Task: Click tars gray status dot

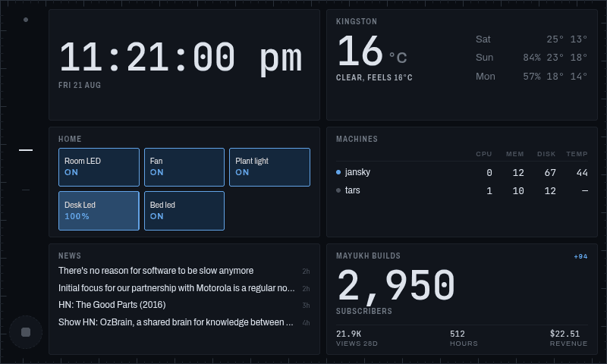Action: (x=338, y=190)
